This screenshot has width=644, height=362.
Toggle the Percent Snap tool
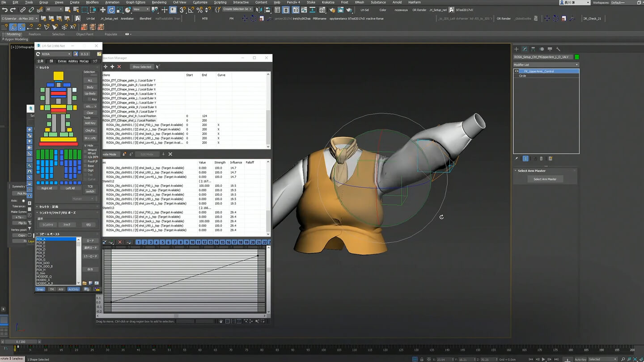199,10
